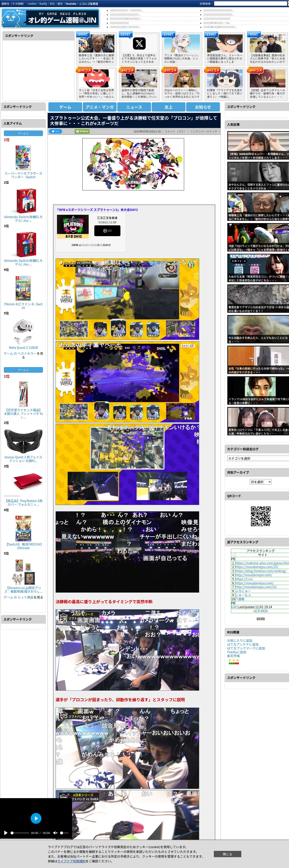Open the コメント（272） link
Screen dimensions: 289x868
[175, 131]
